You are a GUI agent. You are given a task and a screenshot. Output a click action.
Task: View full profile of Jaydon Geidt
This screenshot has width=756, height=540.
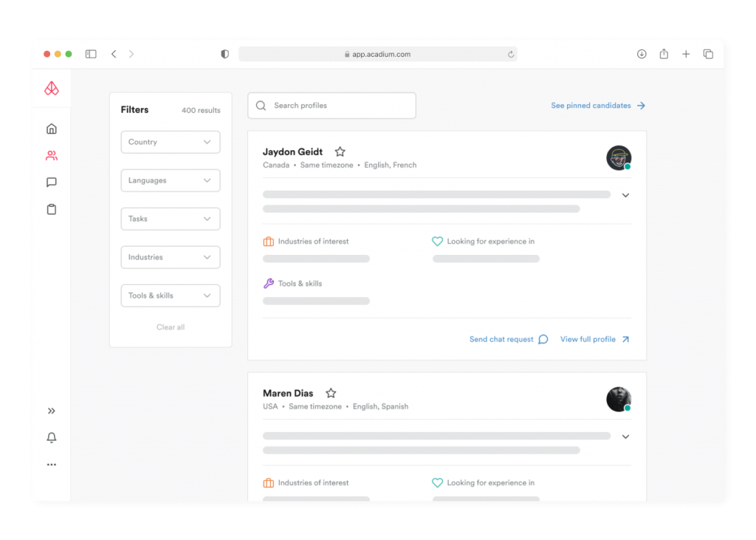(x=595, y=339)
